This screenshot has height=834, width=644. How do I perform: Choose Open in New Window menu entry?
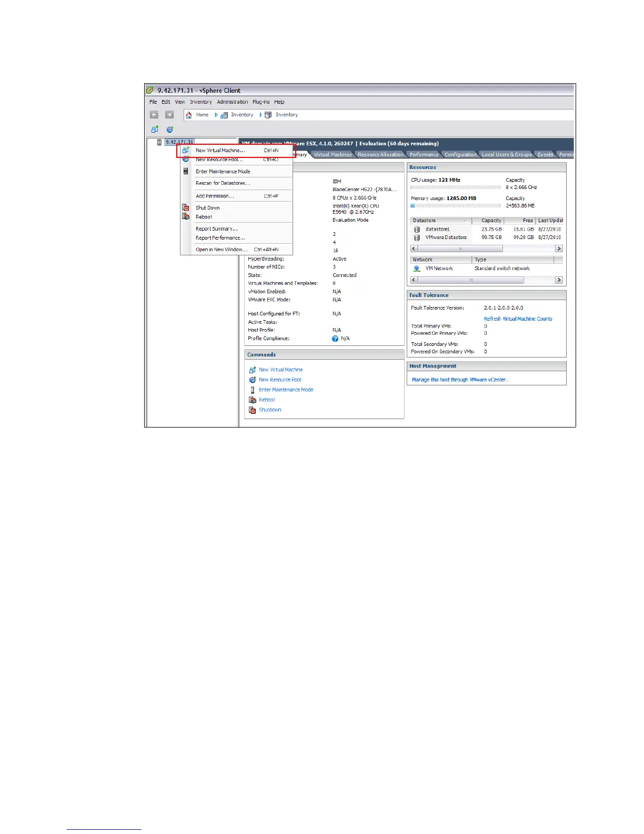click(236, 250)
